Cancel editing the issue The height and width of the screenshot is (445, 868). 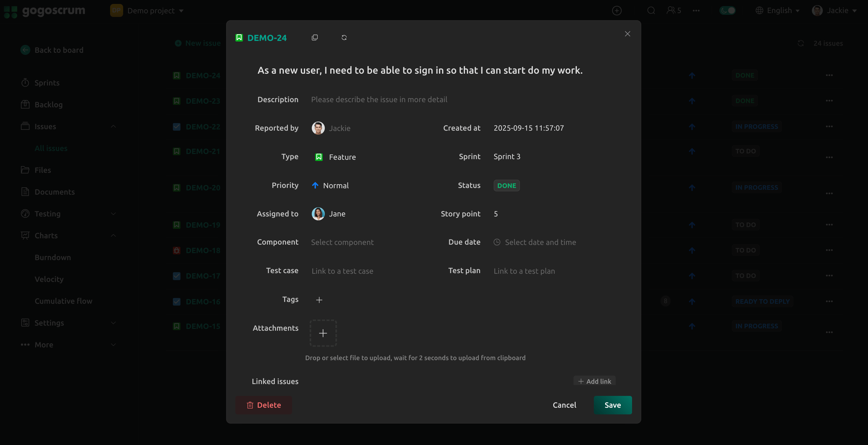click(x=564, y=405)
